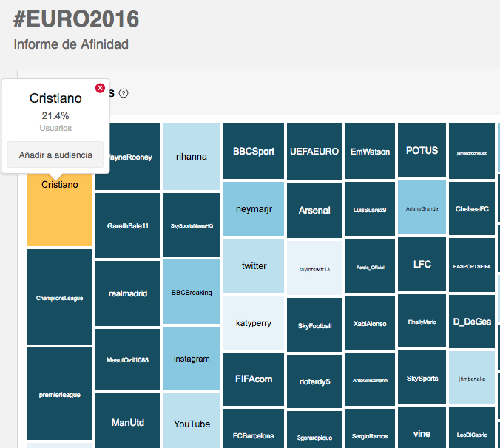This screenshot has width=500, height=448.
Task: Click the FinallyMario tile
Action: click(422, 321)
